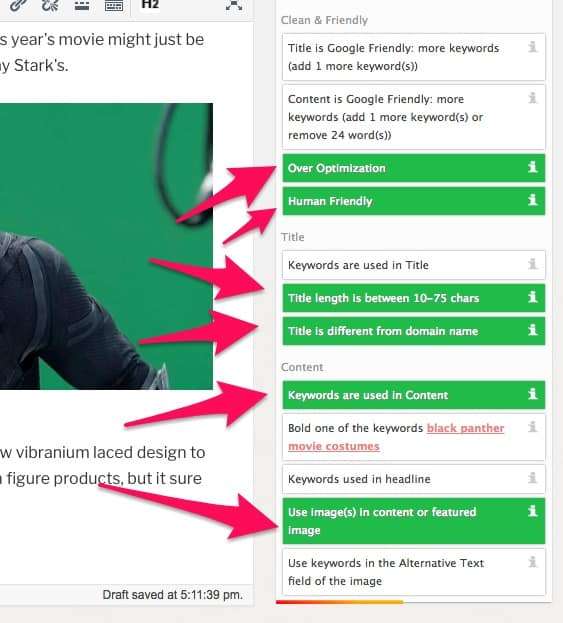Click info icon on Human Friendly row
This screenshot has width=563, height=623.
[x=532, y=200]
